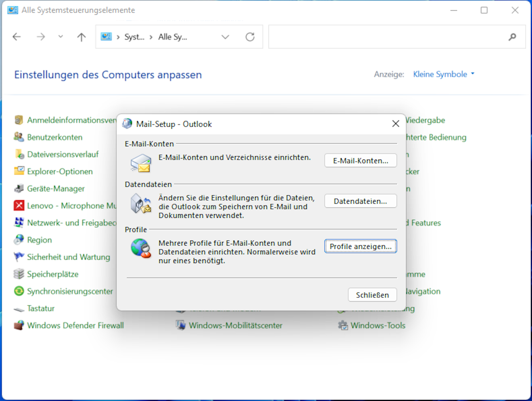This screenshot has width=532, height=401.
Task: Click the Alle Sy... breadcrumb segment
Action: tap(173, 37)
